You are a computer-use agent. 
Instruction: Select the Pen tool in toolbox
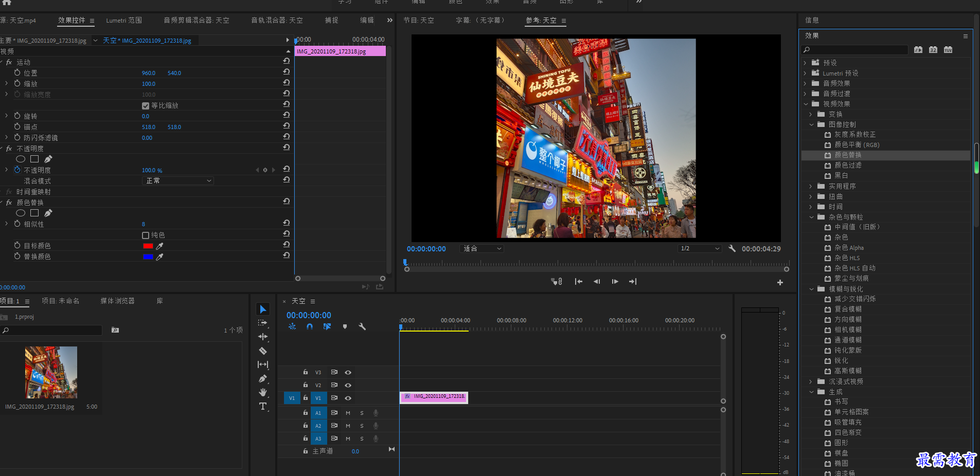263,378
